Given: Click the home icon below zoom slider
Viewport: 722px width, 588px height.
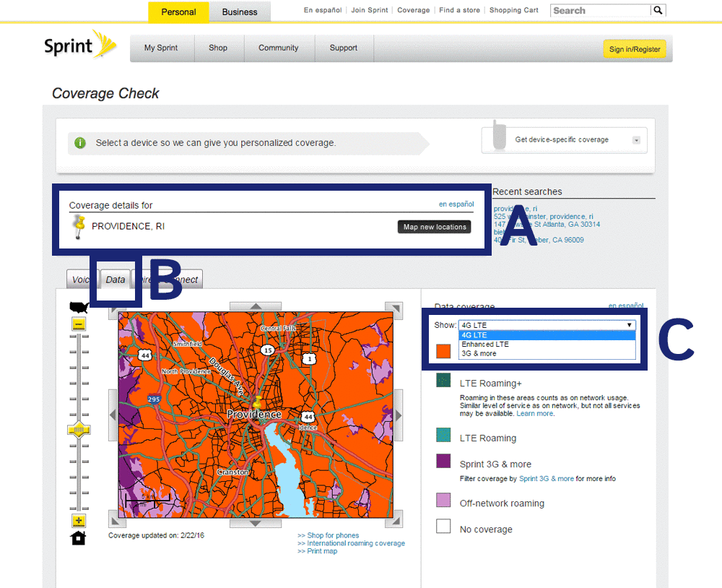Looking at the screenshot, I should pyautogui.click(x=78, y=537).
